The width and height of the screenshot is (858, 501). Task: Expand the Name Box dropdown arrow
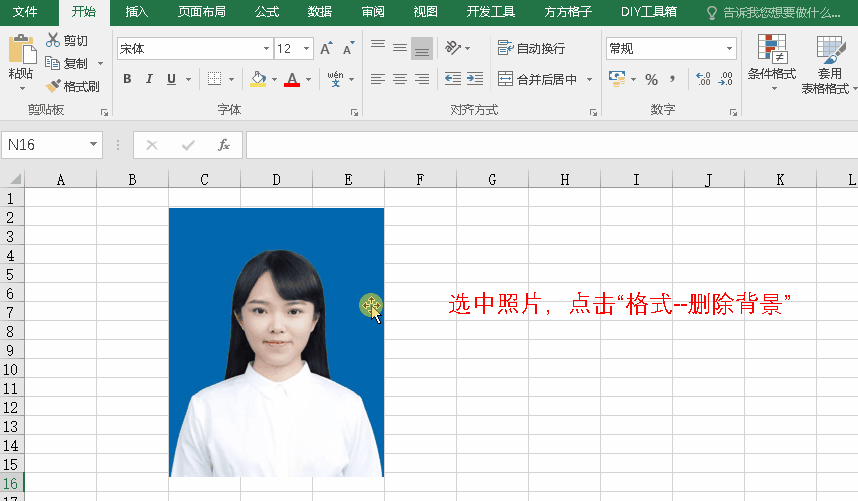[94, 144]
